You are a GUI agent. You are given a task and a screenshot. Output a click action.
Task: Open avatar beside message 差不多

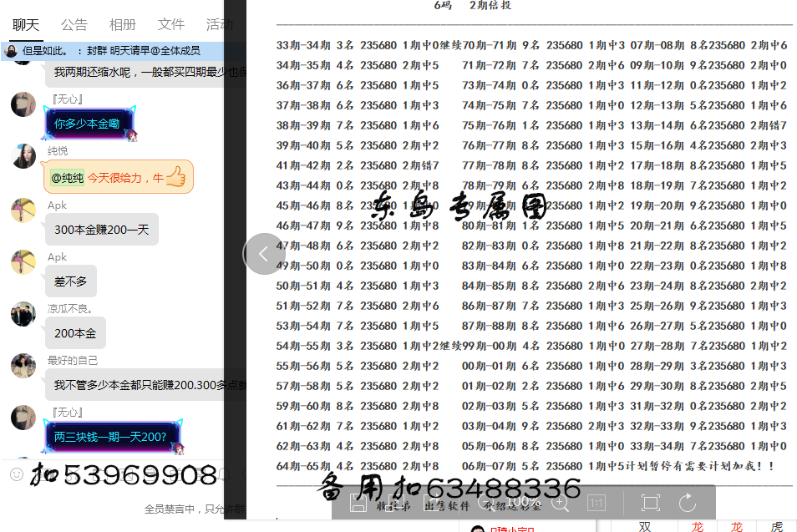[23, 262]
